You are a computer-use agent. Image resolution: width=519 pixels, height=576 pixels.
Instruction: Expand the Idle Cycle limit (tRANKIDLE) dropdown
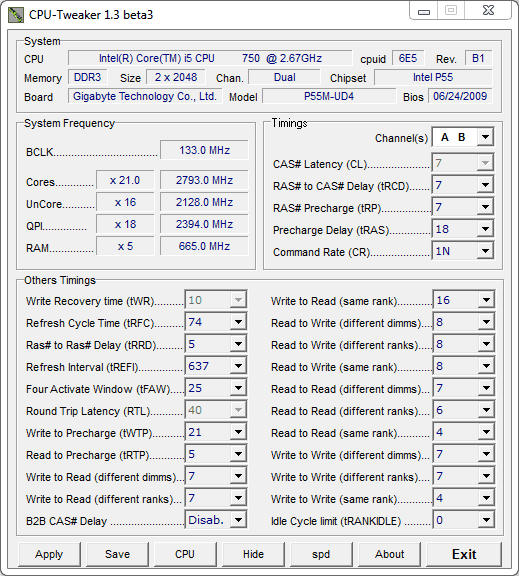486,520
